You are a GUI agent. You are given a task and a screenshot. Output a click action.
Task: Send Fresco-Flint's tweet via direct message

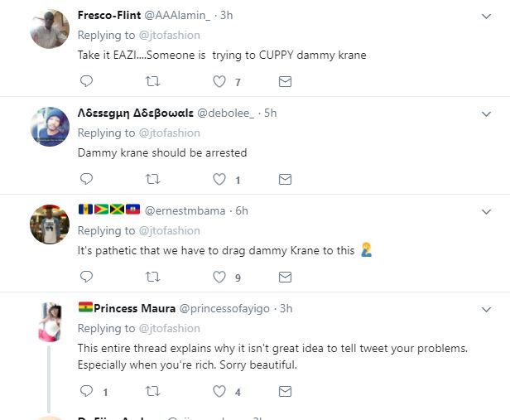coord(285,81)
